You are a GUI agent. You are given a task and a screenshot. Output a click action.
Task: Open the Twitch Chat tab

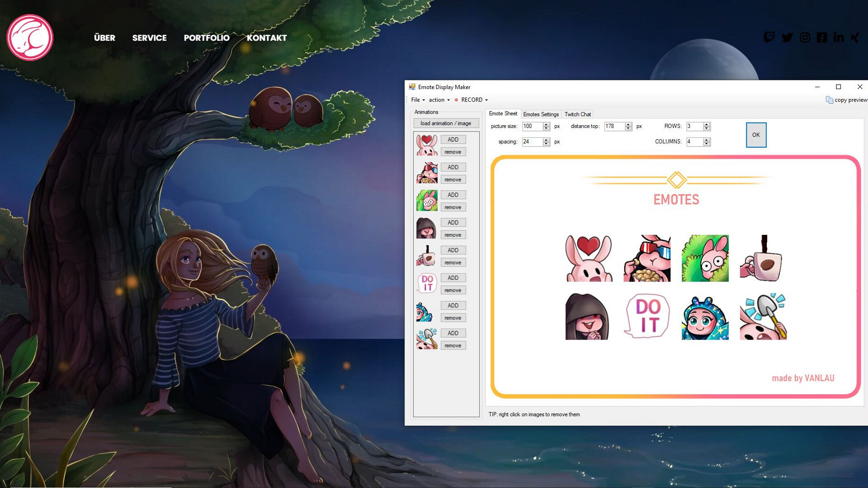pyautogui.click(x=578, y=114)
